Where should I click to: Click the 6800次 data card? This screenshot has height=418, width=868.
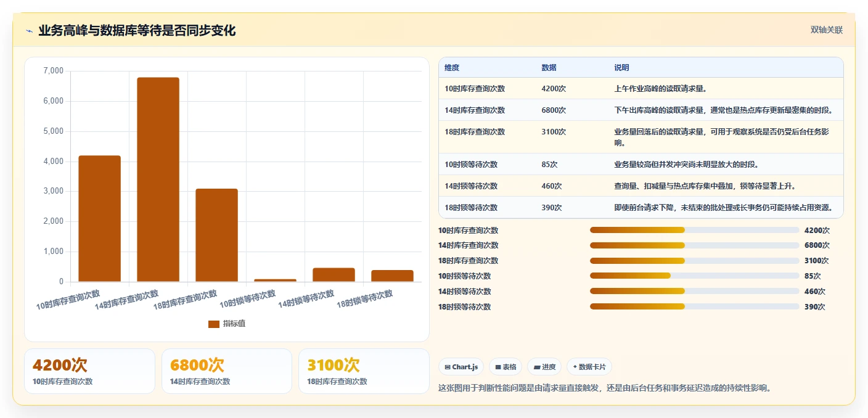[227, 371]
